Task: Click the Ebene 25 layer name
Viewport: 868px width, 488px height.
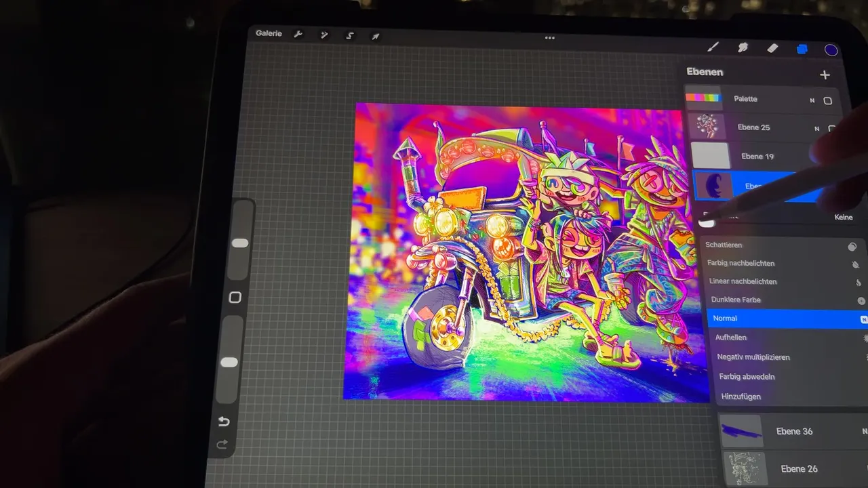Action: pos(753,127)
